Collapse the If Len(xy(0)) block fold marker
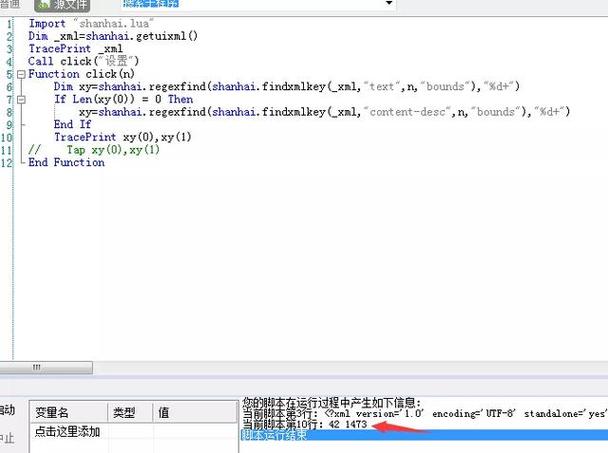 pyautogui.click(x=22, y=100)
